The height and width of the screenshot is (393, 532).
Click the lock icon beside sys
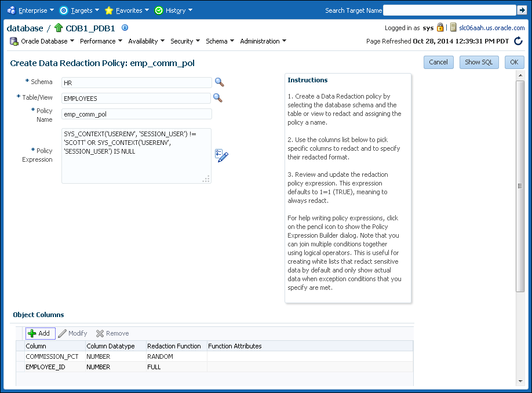coord(440,27)
